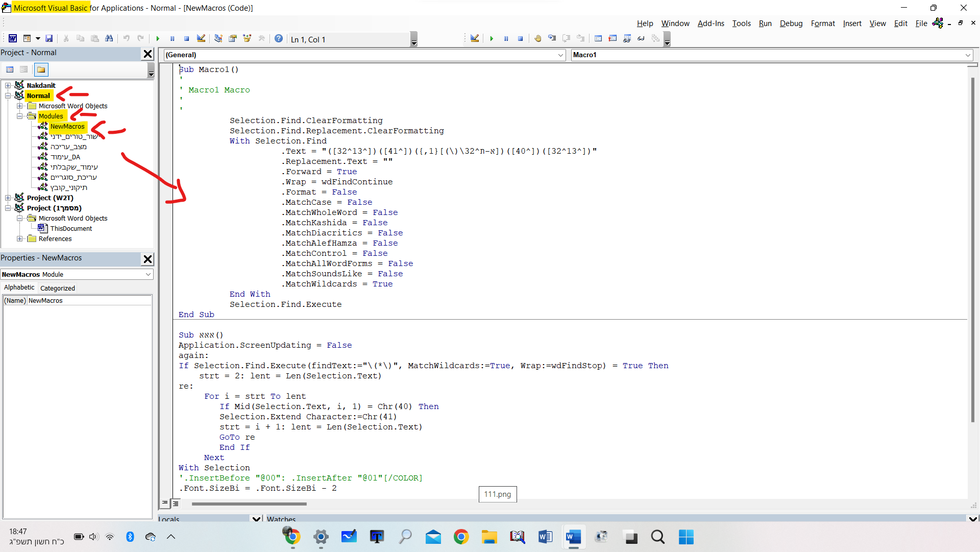Open Quick Watch glasses icon

point(641,38)
